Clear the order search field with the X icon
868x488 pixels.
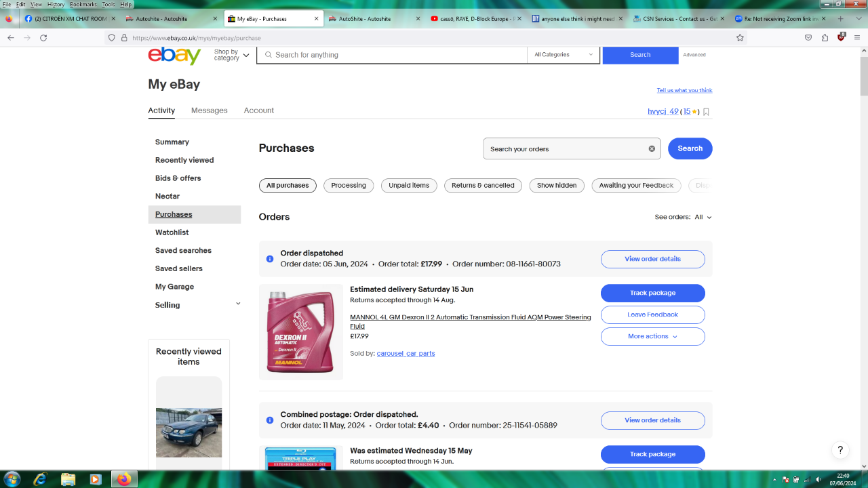click(652, 148)
